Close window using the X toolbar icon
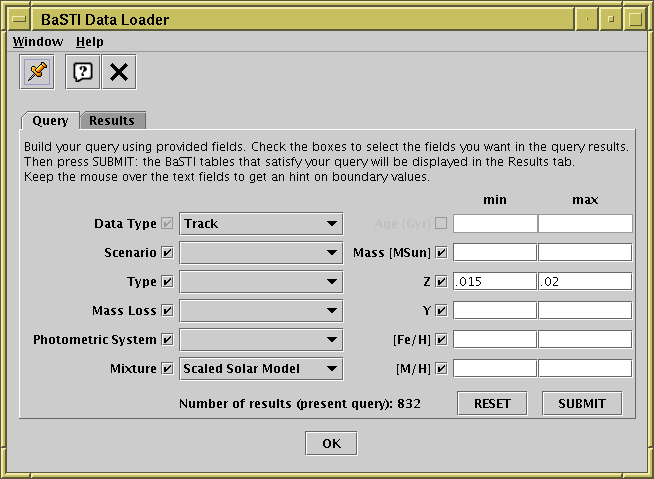 point(119,72)
